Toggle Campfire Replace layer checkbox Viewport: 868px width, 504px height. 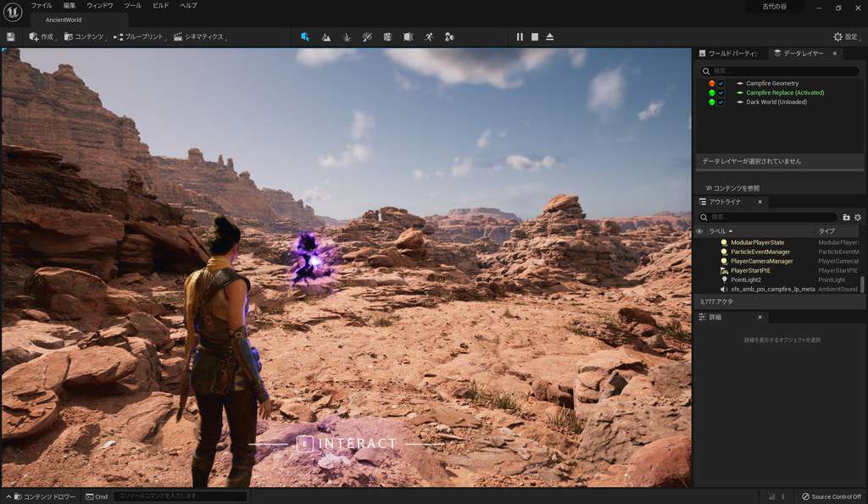pos(721,93)
